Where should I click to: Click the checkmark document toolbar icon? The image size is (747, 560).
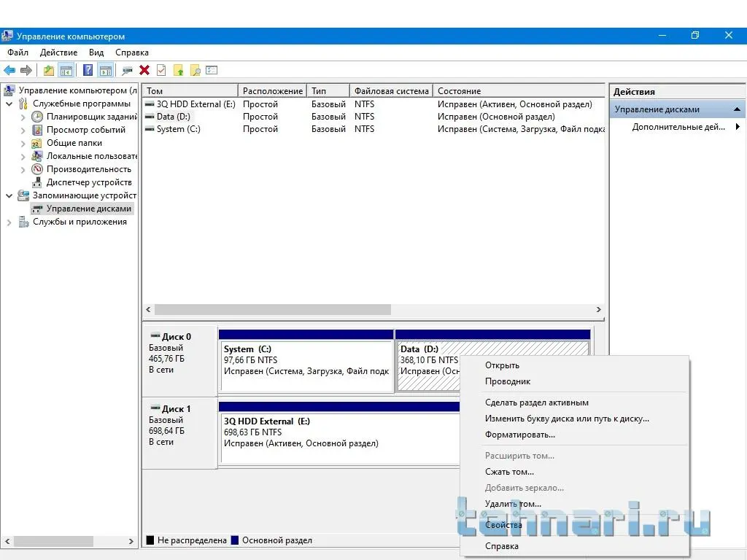coord(161,71)
